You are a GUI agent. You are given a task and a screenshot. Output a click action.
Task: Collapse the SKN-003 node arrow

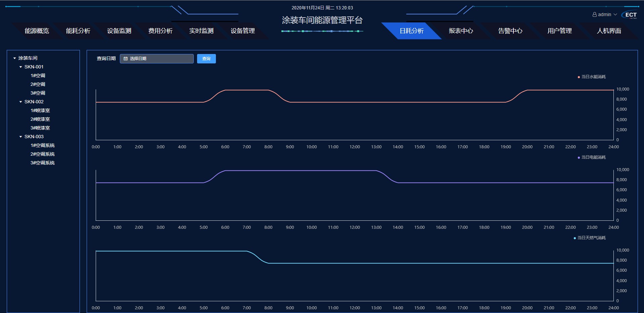click(x=21, y=137)
